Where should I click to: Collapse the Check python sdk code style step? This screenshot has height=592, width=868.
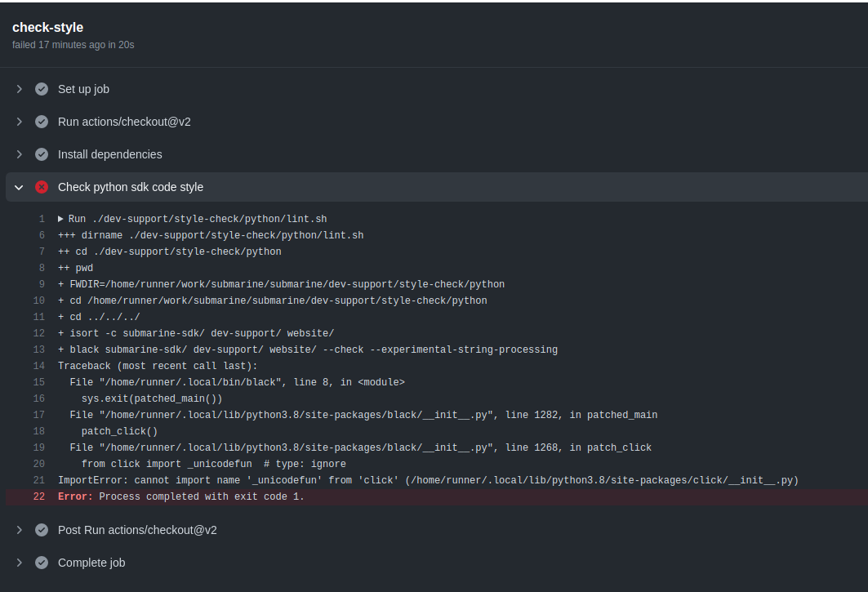20,187
